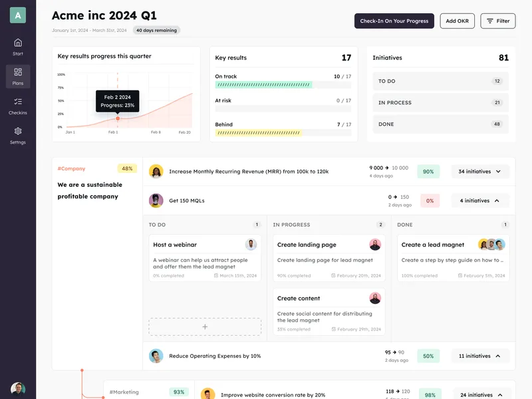Image resolution: width=532 pixels, height=399 pixels.
Task: Click Check-In On Your Progress button
Action: pos(394,21)
